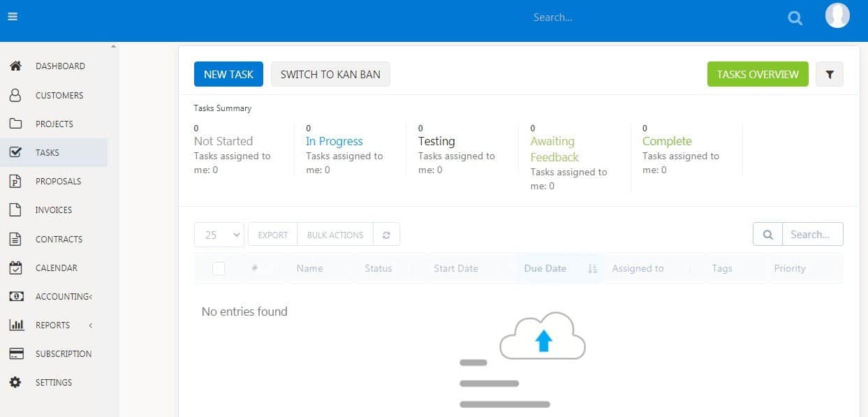
Task: Go to Invoices in the sidebar
Action: pos(54,210)
